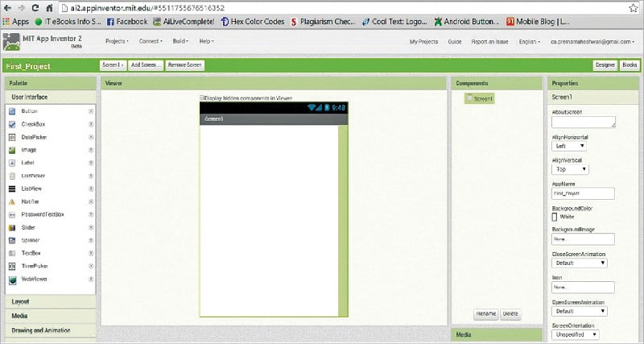Open help for TextBox component
The height and width of the screenshot is (344, 644).
click(x=91, y=253)
